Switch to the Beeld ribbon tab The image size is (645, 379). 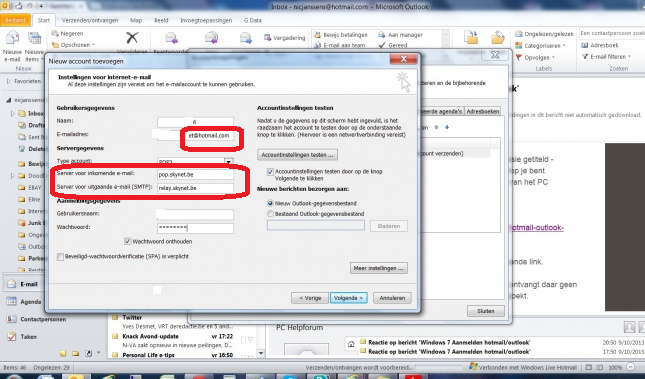coord(161,20)
